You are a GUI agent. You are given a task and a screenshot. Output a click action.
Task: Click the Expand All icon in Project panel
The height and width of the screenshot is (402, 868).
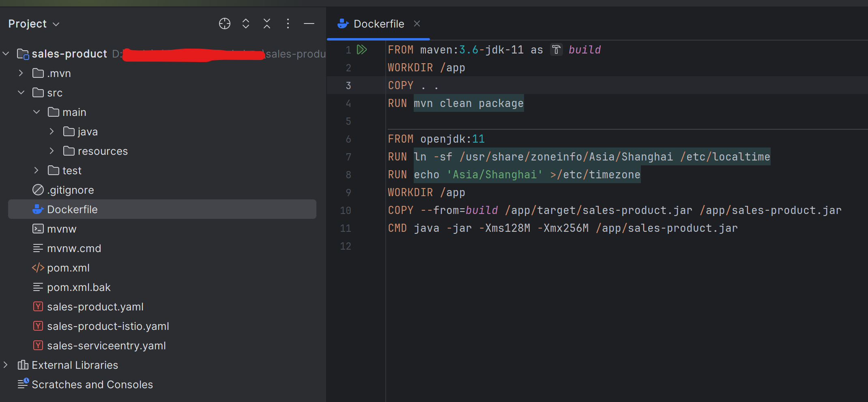point(245,24)
